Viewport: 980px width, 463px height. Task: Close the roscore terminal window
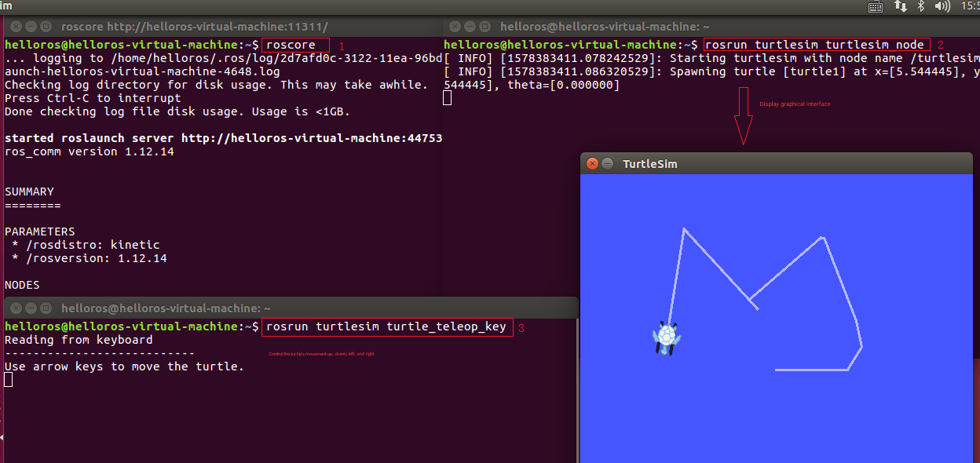[x=16, y=26]
